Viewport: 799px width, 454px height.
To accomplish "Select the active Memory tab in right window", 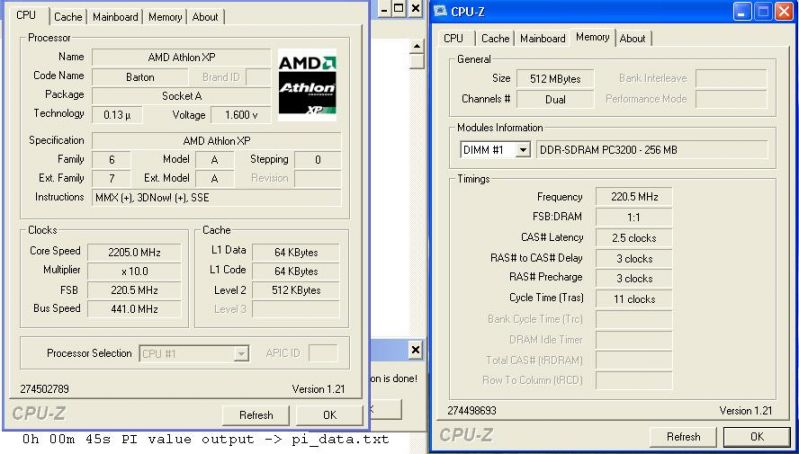I will coord(593,37).
